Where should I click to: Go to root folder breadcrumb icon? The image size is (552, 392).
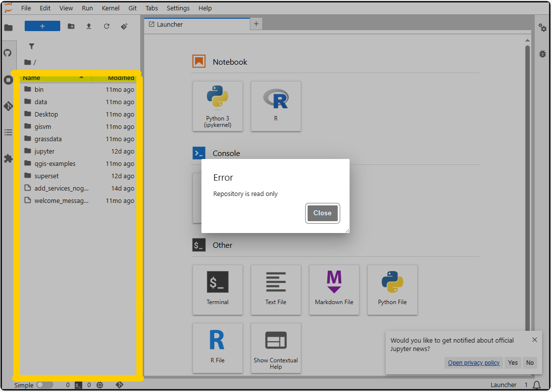click(x=28, y=62)
